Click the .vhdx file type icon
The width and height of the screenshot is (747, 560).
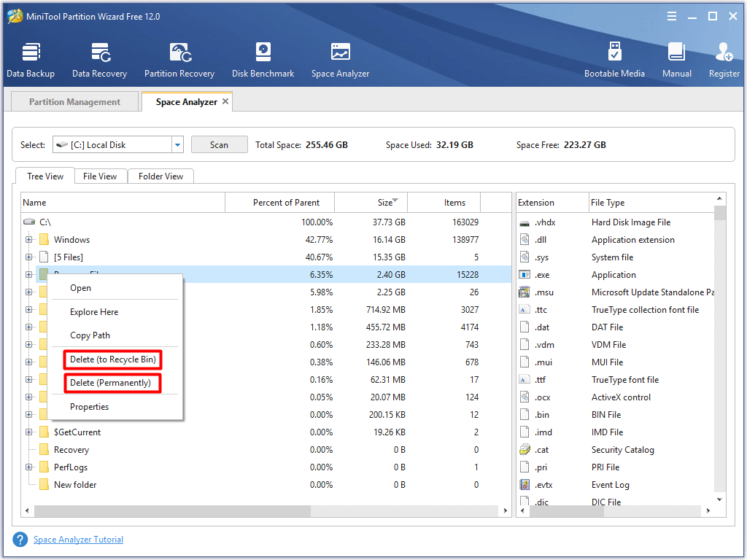tap(525, 223)
